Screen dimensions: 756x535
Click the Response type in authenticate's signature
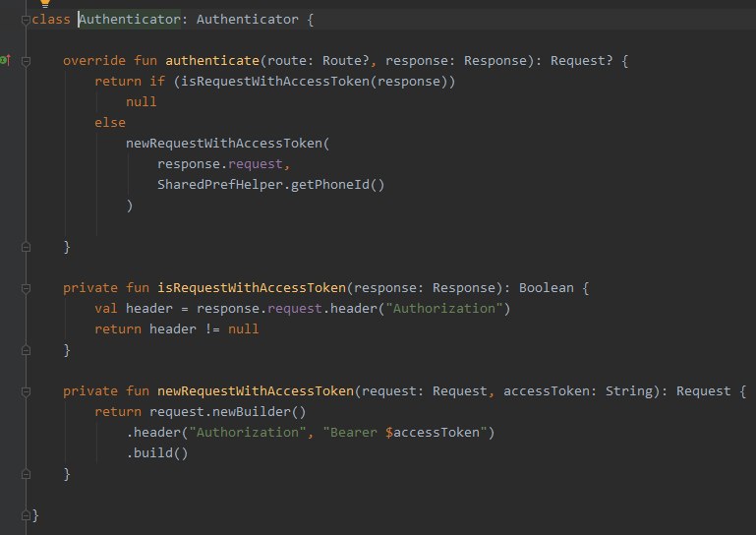click(495, 60)
